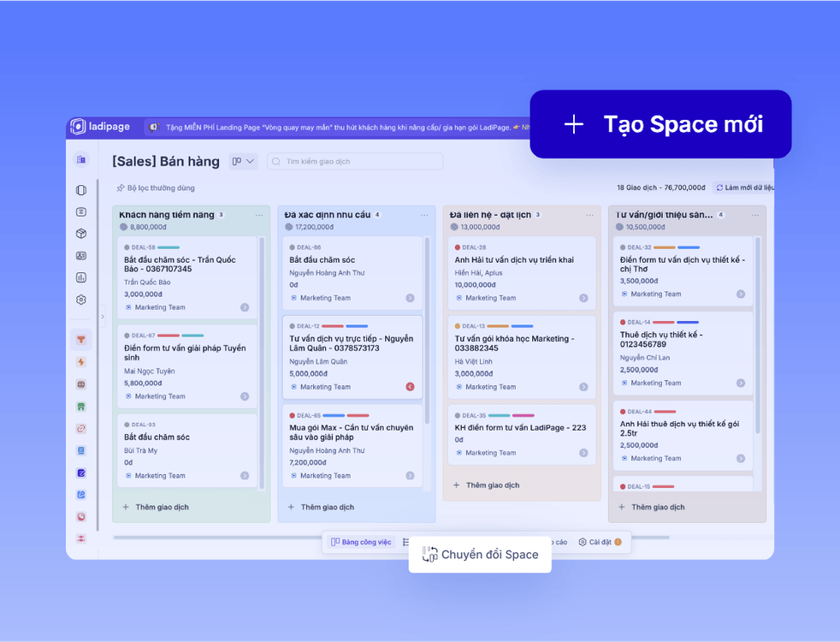Click the Làm mới dữ liệu refresh button
This screenshot has width=840, height=642.
[745, 187]
